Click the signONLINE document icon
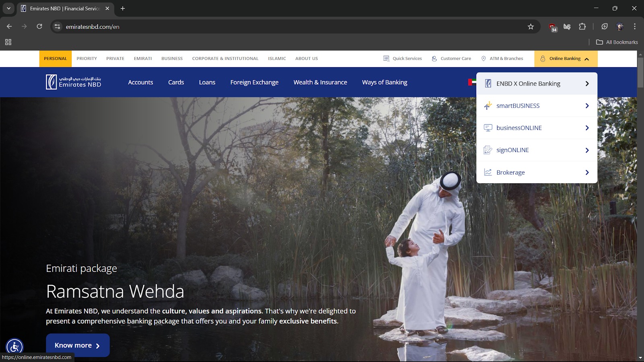Image resolution: width=644 pixels, height=362 pixels. click(488, 150)
